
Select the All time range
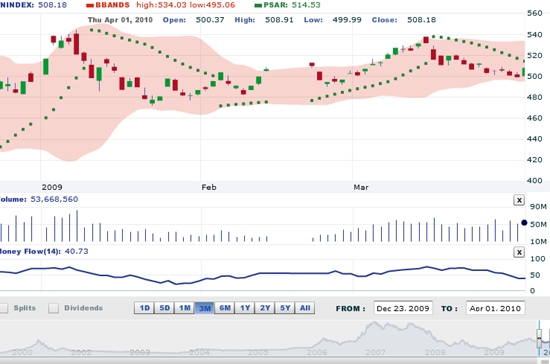pos(305,308)
